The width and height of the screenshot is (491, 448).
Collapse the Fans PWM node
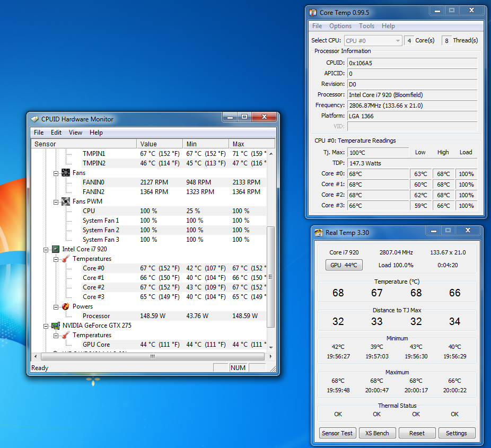pos(56,202)
